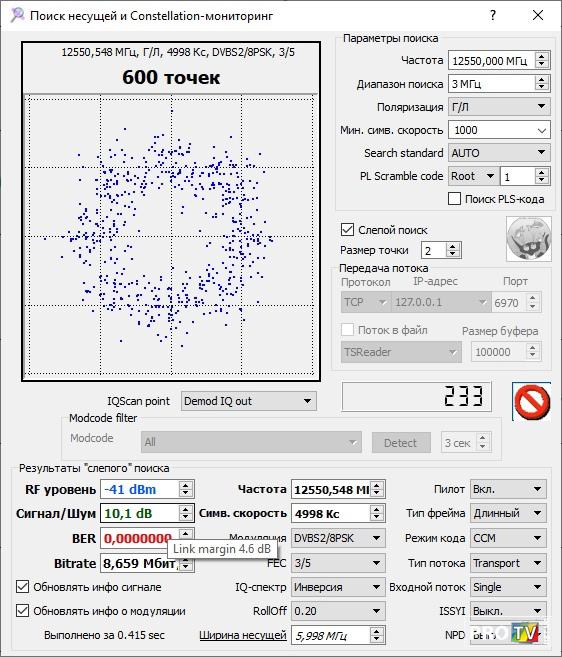The width and height of the screenshot is (562, 657).
Task: Open the IQScan point Demod IQ out dropdown
Action: (x=249, y=401)
